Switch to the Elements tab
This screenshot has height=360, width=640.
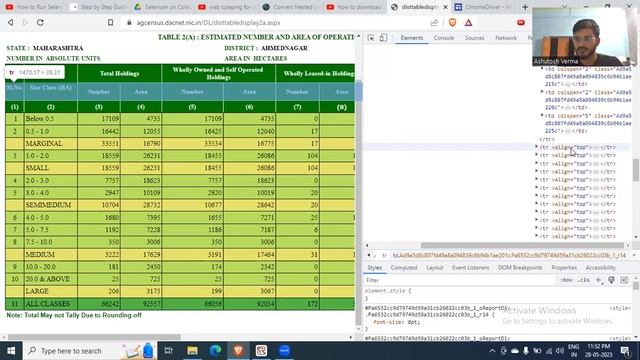point(411,38)
